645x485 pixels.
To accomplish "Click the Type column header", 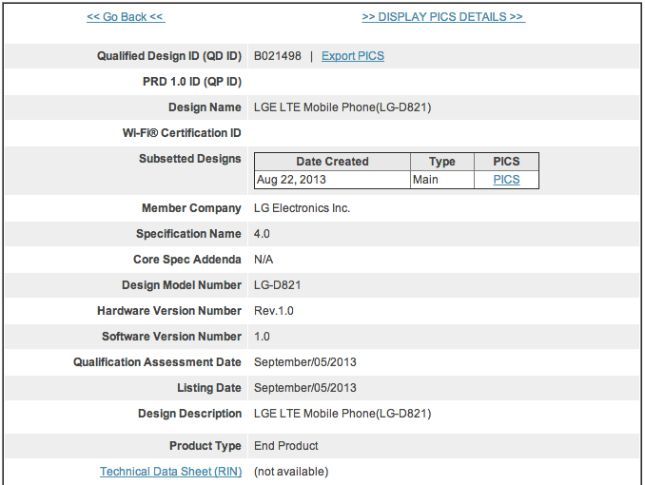I will click(442, 161).
